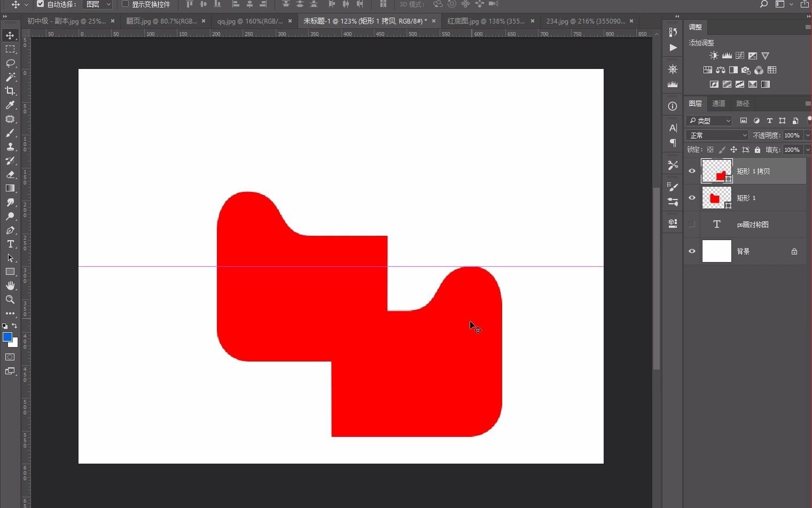The image size is (812, 508).
Task: Add a Levels adjustment
Action: [727, 56]
